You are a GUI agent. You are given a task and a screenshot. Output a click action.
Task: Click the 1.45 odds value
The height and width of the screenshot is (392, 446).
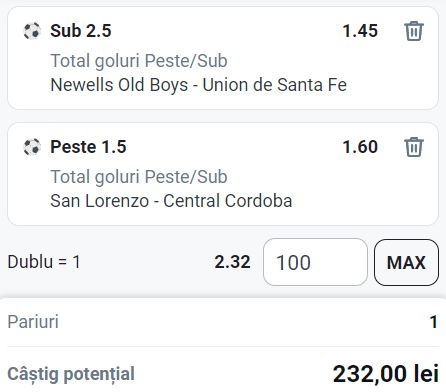tap(360, 31)
